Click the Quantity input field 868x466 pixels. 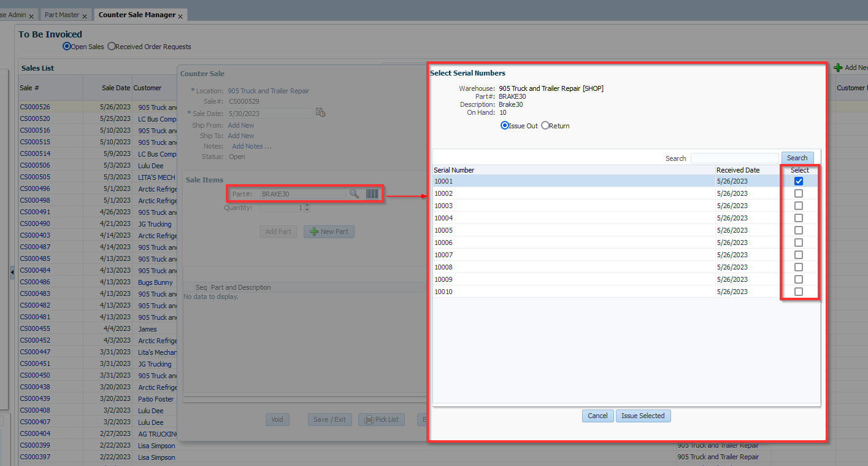(282, 208)
